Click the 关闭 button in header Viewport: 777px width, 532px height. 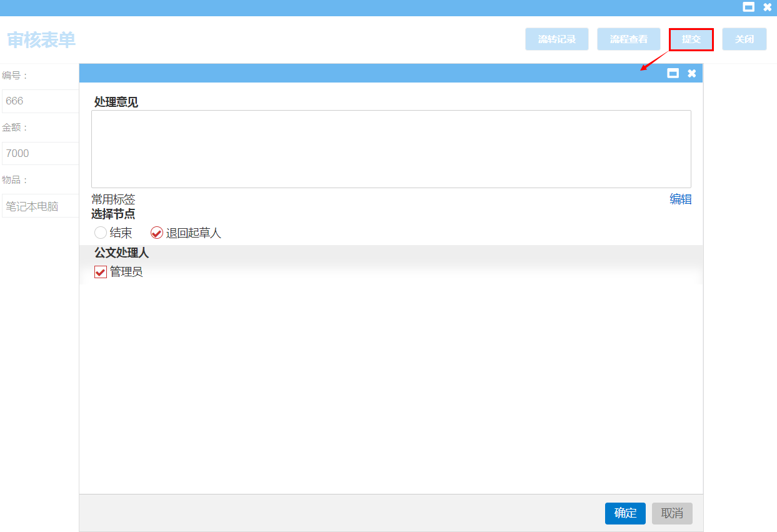pos(744,39)
